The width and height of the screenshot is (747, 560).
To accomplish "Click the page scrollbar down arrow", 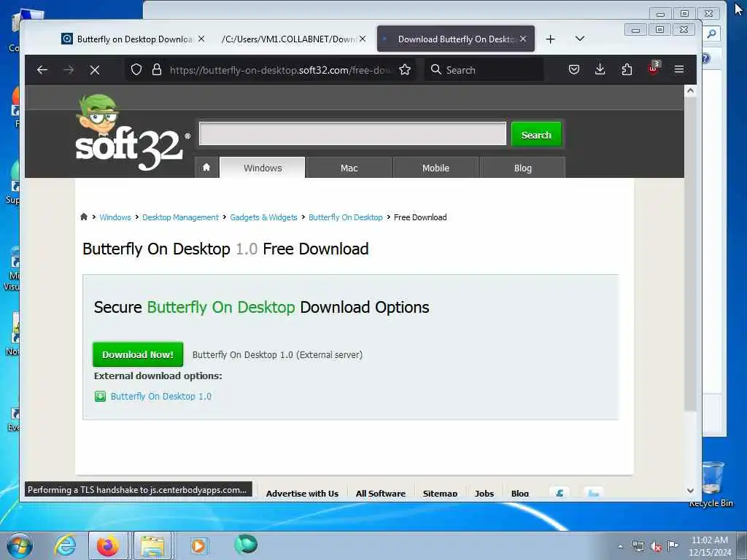I will tap(690, 491).
